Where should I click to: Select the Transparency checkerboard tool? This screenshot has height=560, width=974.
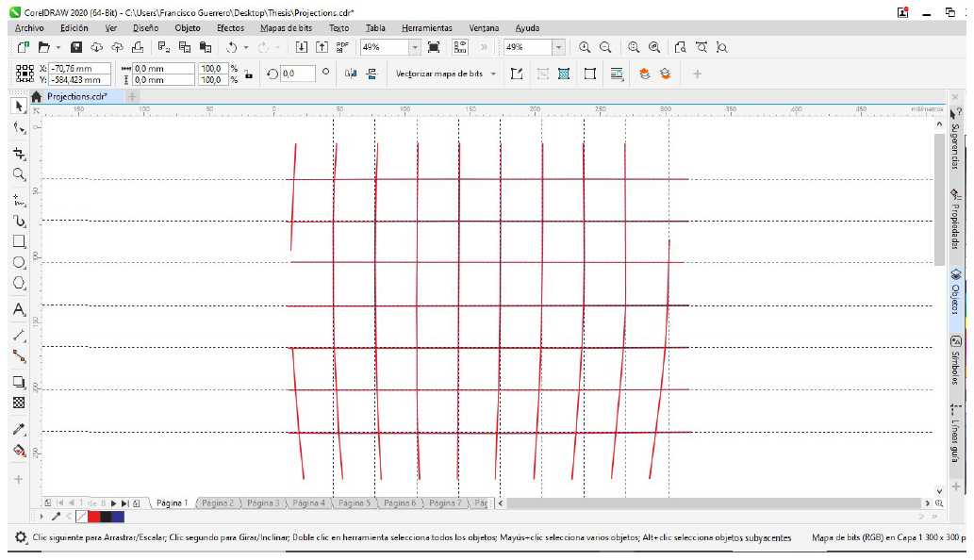18,403
